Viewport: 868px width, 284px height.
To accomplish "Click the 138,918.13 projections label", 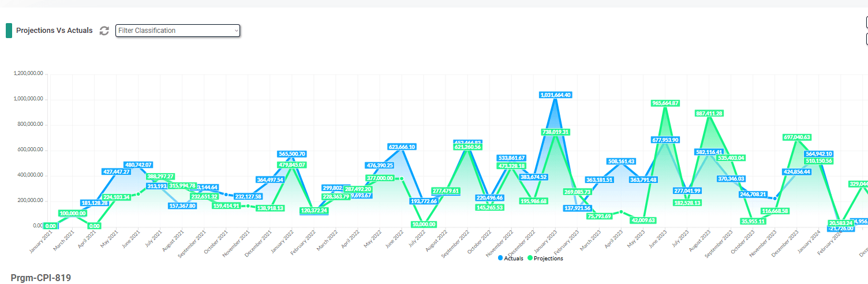I will pyautogui.click(x=270, y=208).
